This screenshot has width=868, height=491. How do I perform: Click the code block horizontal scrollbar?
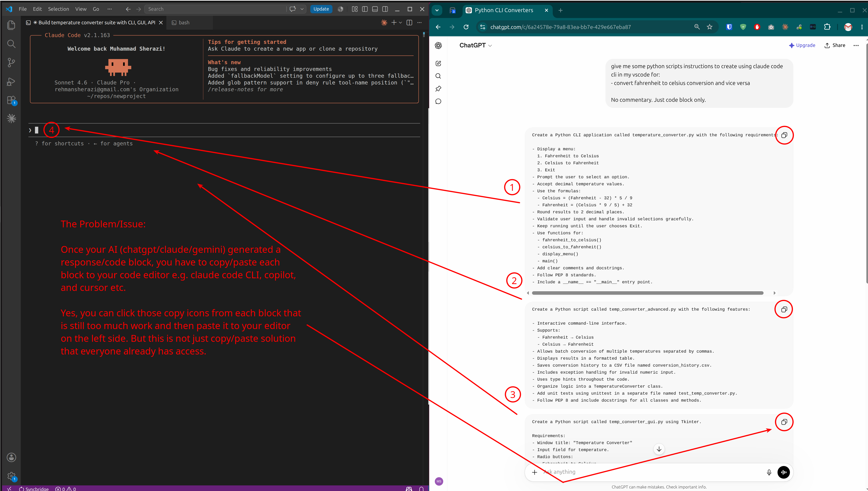pos(647,293)
